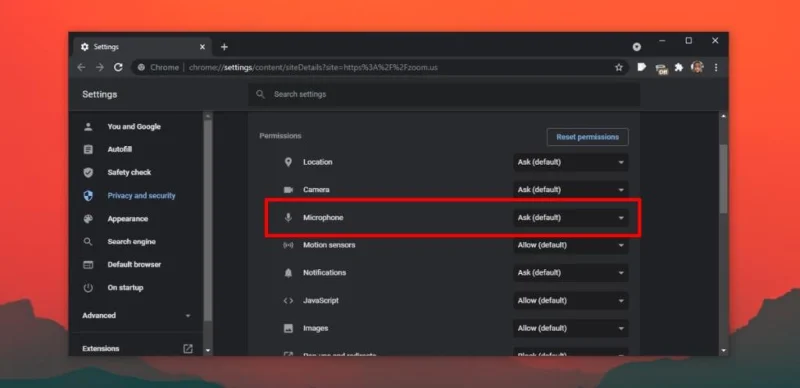This screenshot has width=800, height=388.
Task: Bookmark this page with the star icon
Action: (x=619, y=67)
